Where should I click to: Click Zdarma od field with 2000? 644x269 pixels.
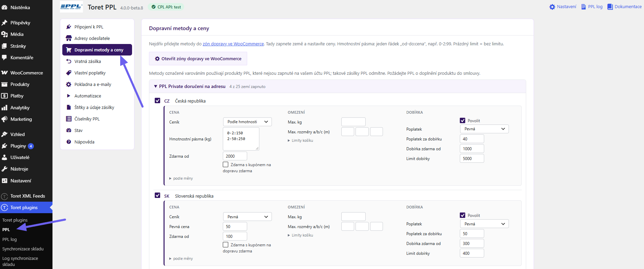235,156
